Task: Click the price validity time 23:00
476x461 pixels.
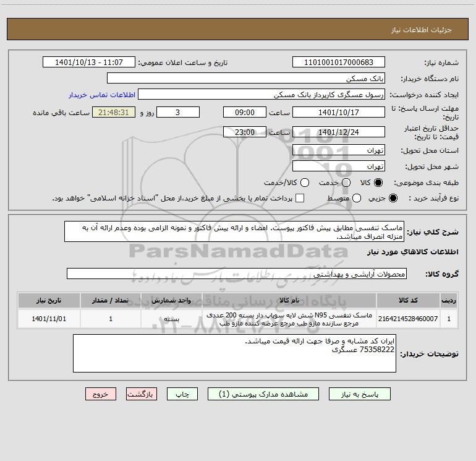Action: (x=245, y=132)
